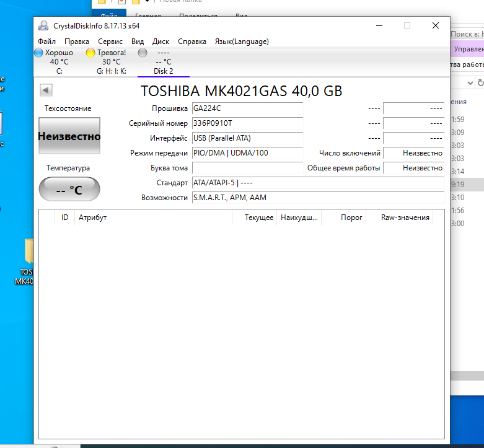Click the Общее время работы value Неизвестно

click(413, 168)
